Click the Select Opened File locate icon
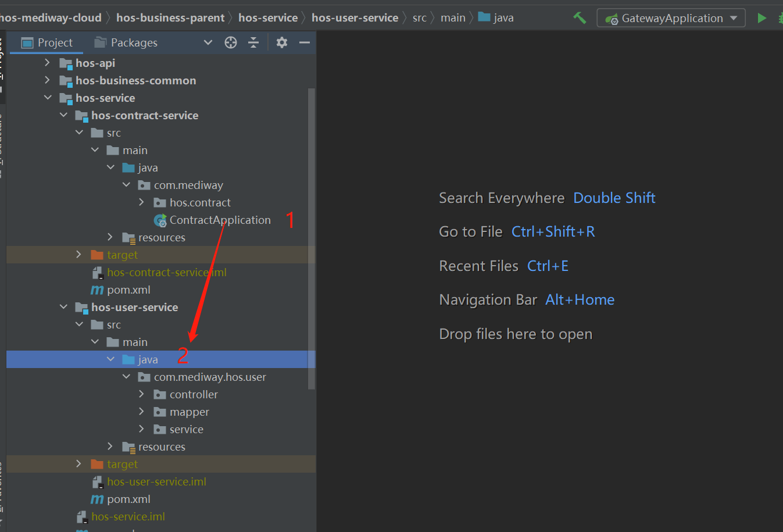 click(x=231, y=42)
